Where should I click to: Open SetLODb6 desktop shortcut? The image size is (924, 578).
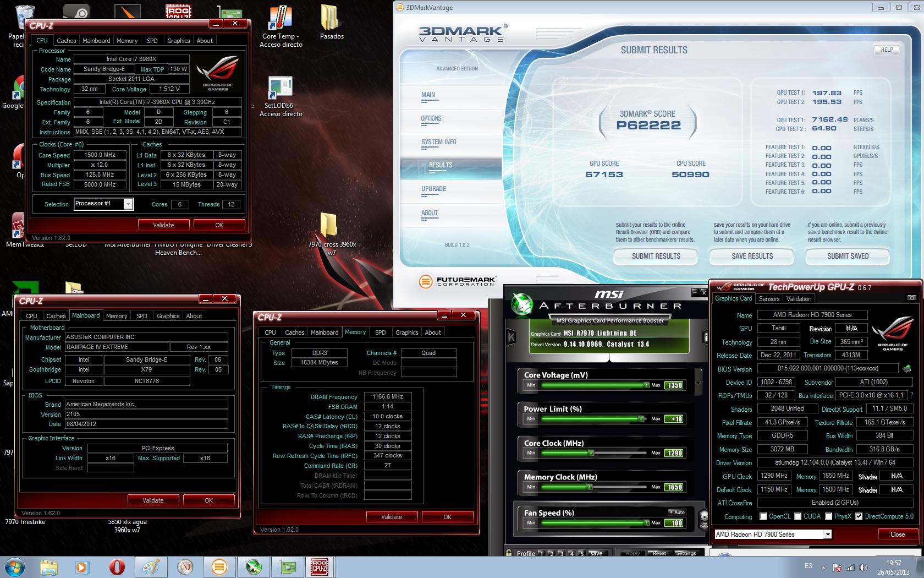click(x=280, y=96)
